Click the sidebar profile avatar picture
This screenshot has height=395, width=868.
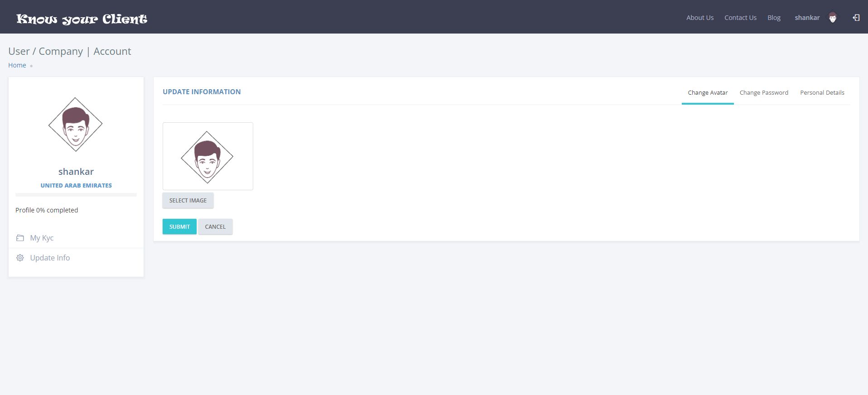coord(76,125)
